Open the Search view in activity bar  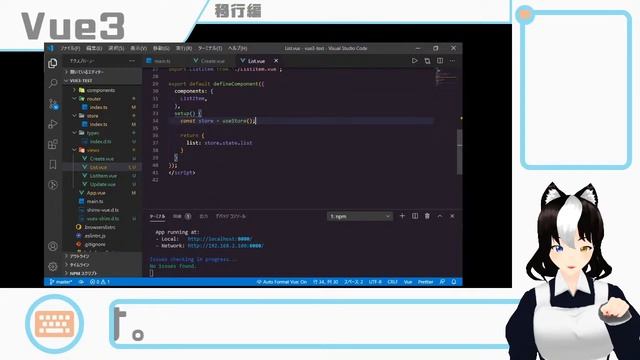53,84
